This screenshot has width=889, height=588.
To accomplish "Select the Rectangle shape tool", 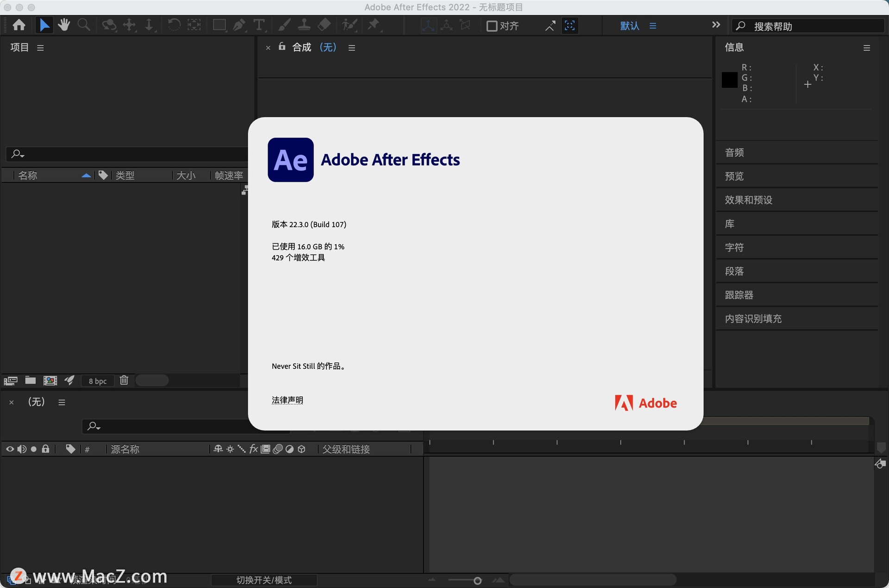I will 219,25.
